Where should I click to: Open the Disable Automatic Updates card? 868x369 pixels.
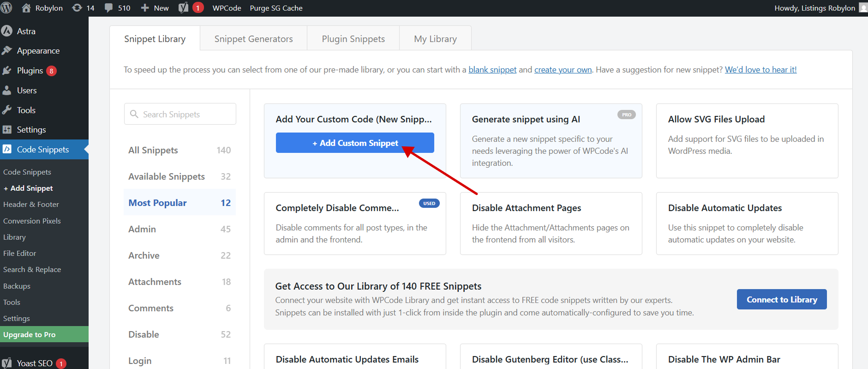(x=747, y=224)
